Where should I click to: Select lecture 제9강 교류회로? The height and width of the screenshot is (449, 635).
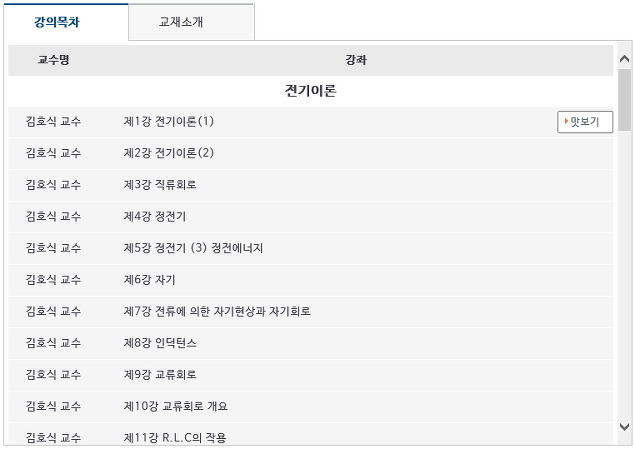pos(160,375)
